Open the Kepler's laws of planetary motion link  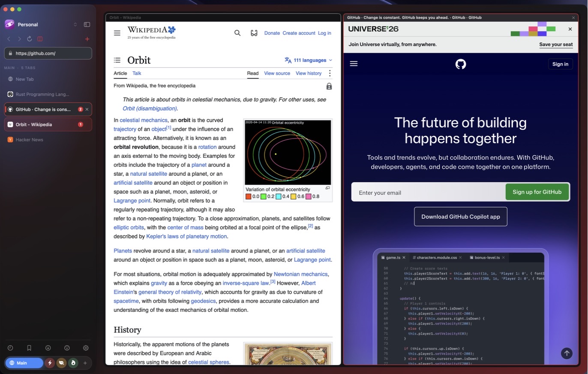187,236
